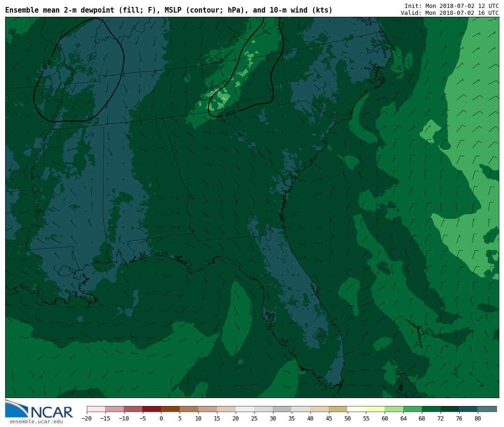The width and height of the screenshot is (504, 427).
Task: Pick the brown swatch between 0 and 5
Action: click(x=170, y=409)
